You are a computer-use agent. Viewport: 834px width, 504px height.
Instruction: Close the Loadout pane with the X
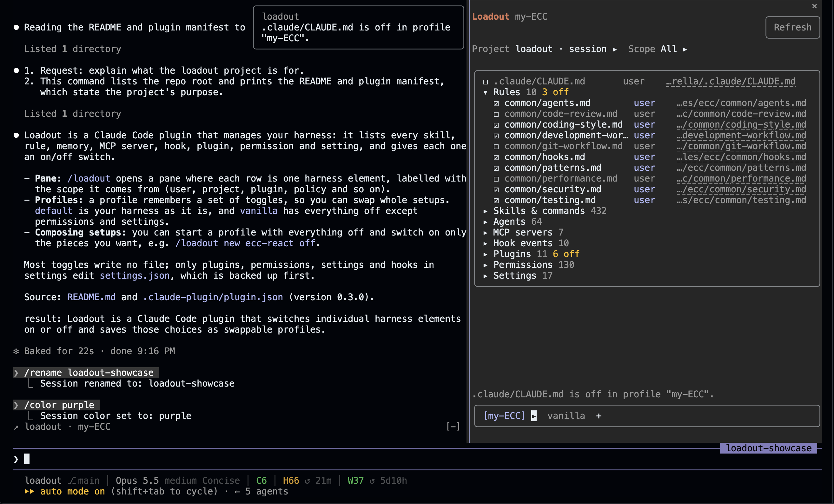pyautogui.click(x=814, y=6)
